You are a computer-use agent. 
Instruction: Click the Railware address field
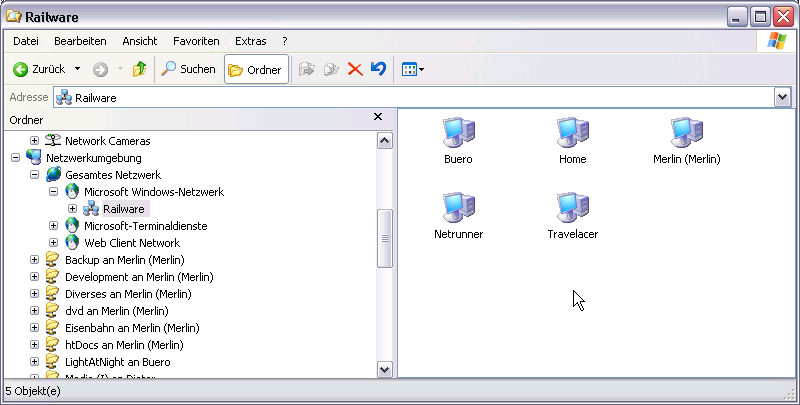point(413,97)
